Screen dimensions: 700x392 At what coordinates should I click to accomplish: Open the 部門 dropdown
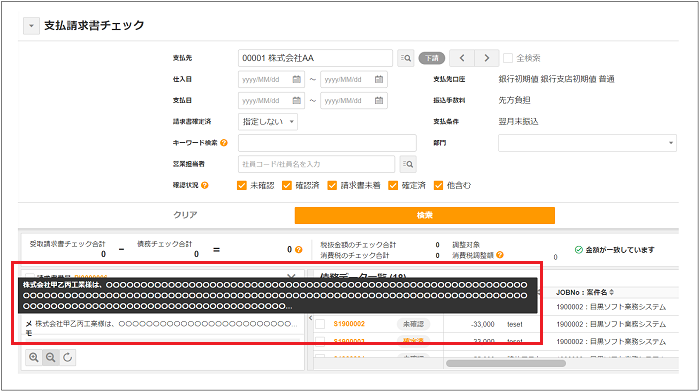click(x=587, y=143)
